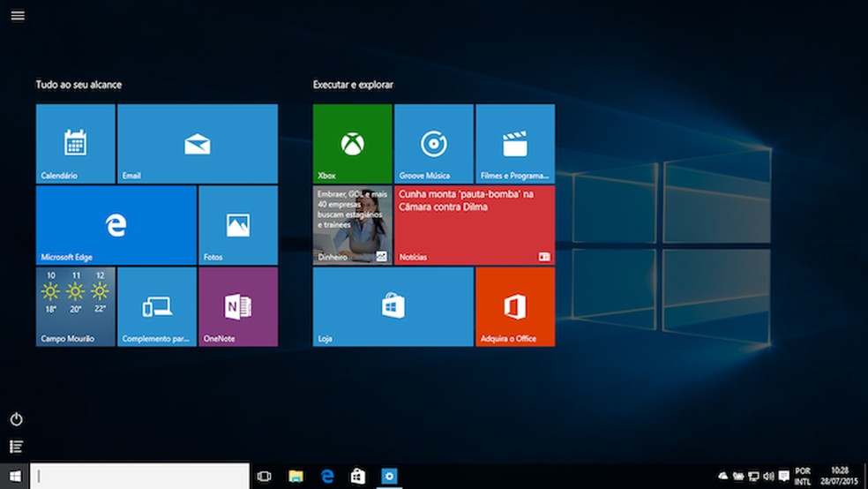Open the Fotos tile
Screen dimensions: 868x489
point(237,225)
